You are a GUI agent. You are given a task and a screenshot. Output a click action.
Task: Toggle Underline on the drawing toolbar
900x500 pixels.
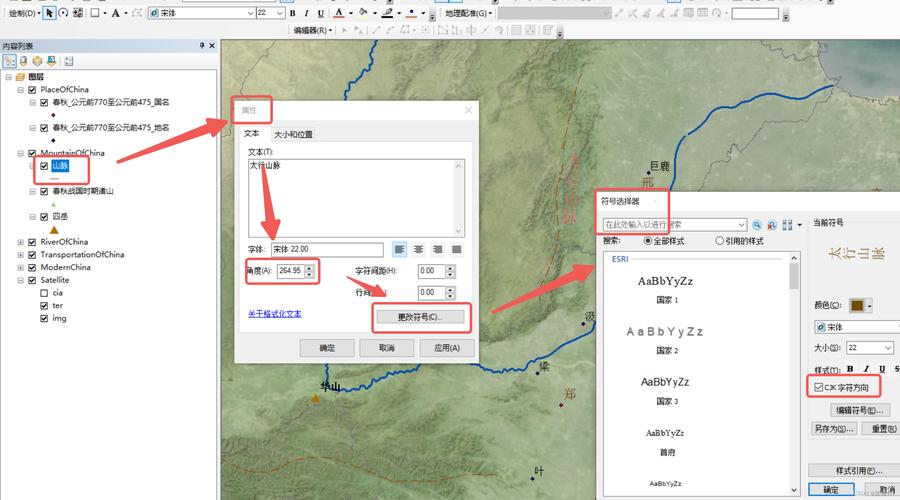click(320, 13)
